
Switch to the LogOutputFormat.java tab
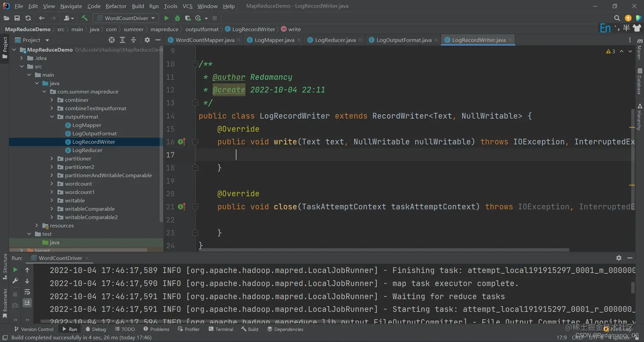pyautogui.click(x=404, y=40)
